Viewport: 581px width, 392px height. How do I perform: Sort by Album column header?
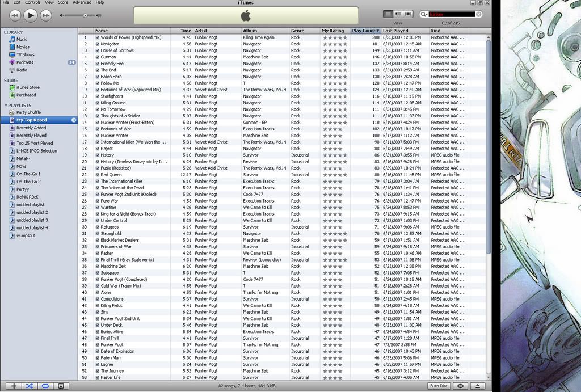(x=265, y=31)
